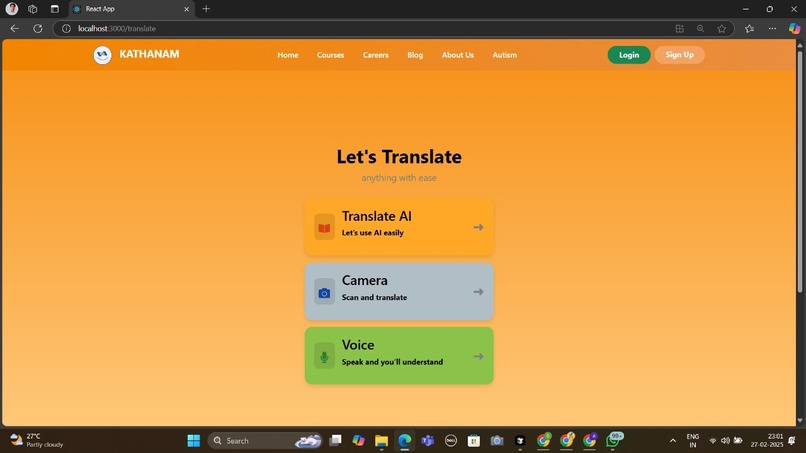This screenshot has width=806, height=453.
Task: Open the browser workspaces icon
Action: coord(32,9)
